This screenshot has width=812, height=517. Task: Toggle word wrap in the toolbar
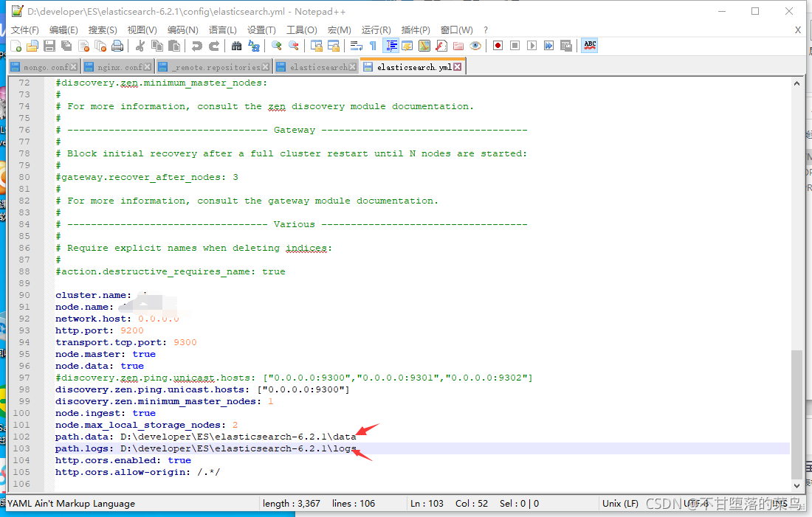click(357, 46)
